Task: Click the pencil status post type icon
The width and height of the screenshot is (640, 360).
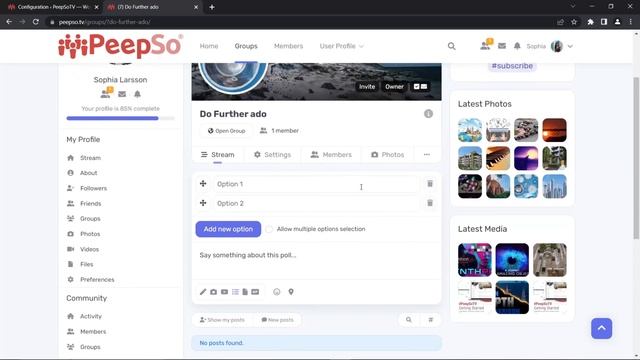Action: click(203, 292)
